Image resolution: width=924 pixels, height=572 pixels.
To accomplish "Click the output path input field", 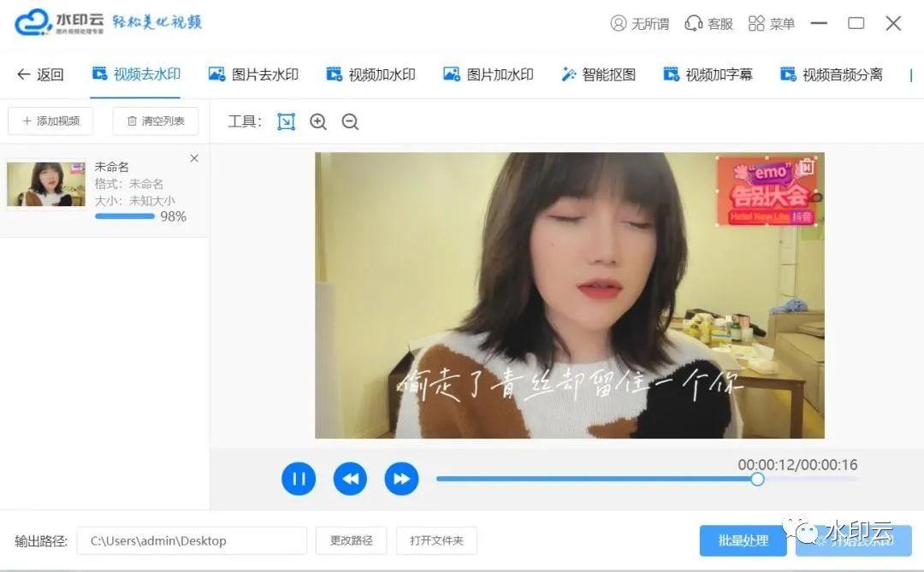I will [x=192, y=540].
